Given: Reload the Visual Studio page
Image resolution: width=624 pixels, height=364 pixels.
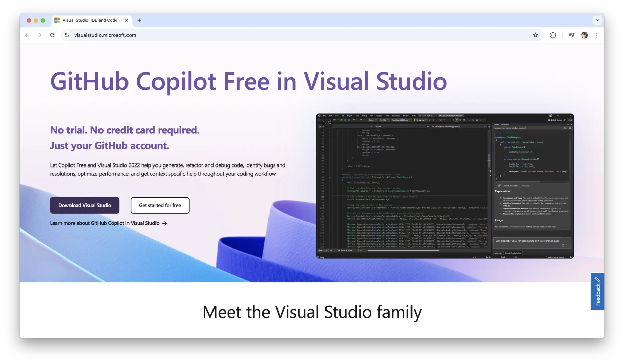Looking at the screenshot, I should pyautogui.click(x=52, y=35).
